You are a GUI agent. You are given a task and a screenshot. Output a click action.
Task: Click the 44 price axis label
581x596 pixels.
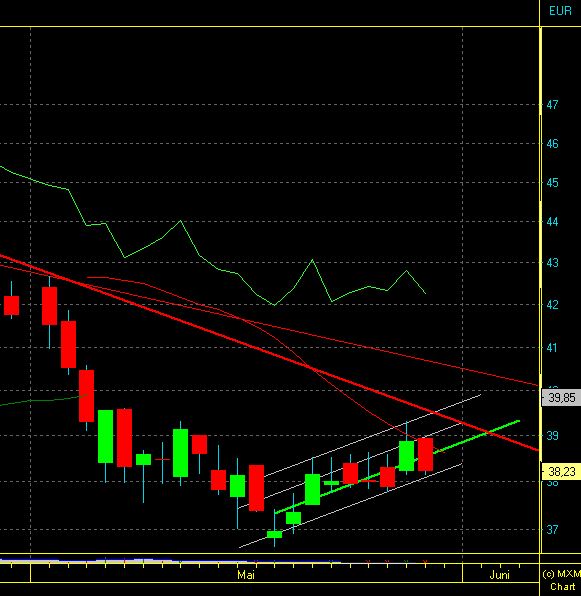[x=552, y=222]
